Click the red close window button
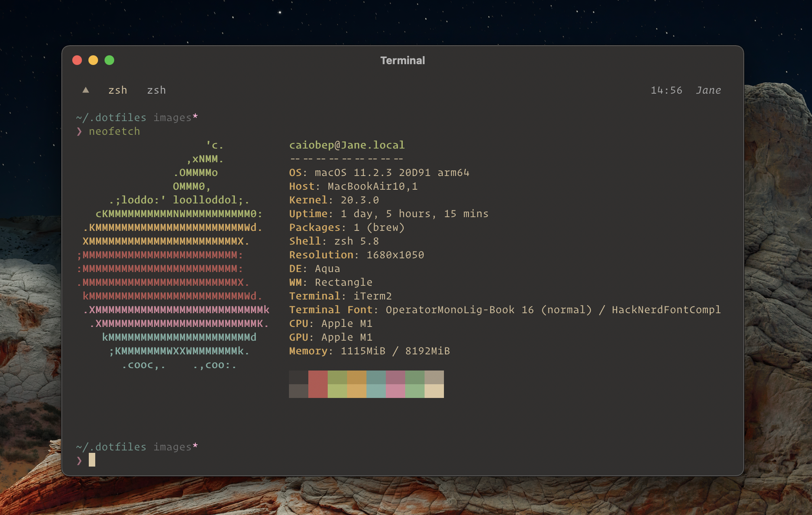This screenshot has height=515, width=812. tap(77, 61)
